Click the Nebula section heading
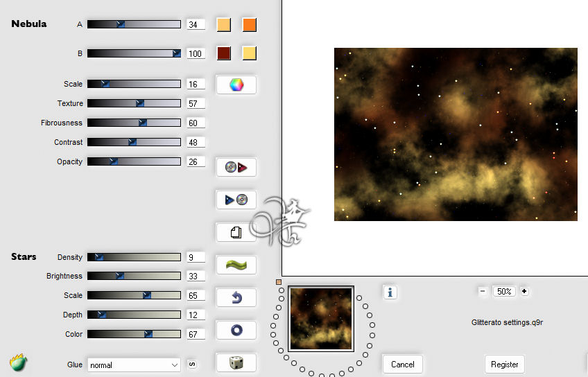This screenshot has height=377, width=588. point(29,24)
